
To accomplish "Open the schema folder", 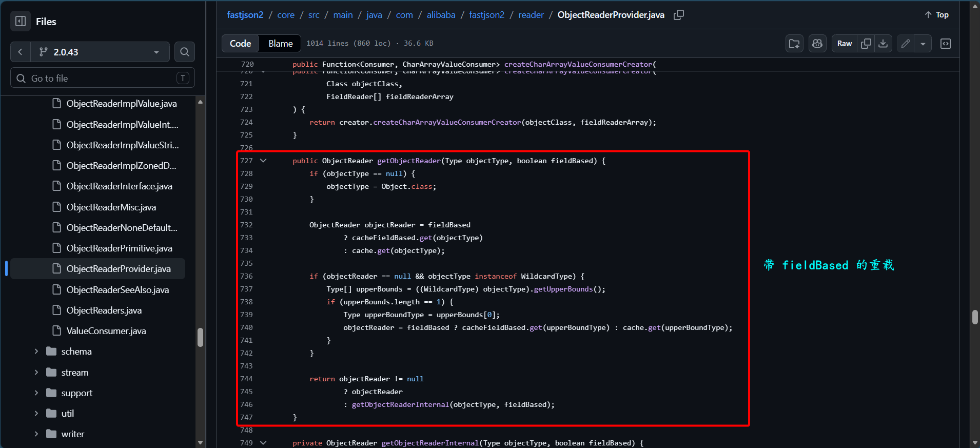I will (76, 352).
